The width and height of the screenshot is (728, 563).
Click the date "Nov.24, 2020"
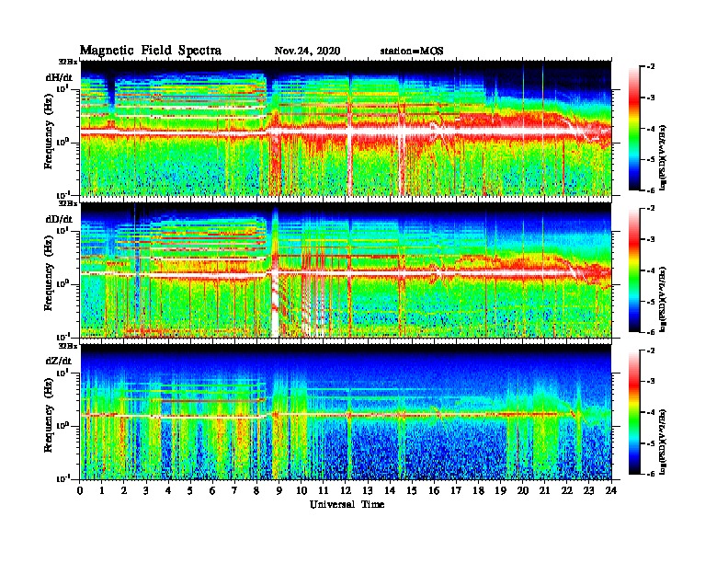pyautogui.click(x=307, y=51)
